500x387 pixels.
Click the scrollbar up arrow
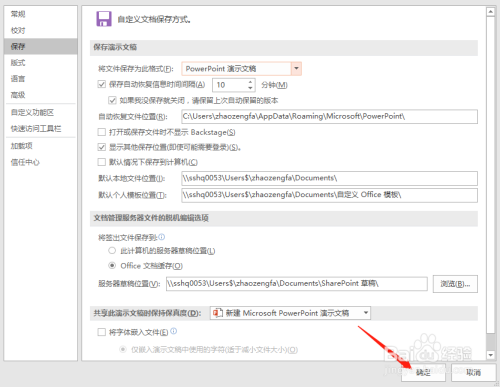pos(490,12)
